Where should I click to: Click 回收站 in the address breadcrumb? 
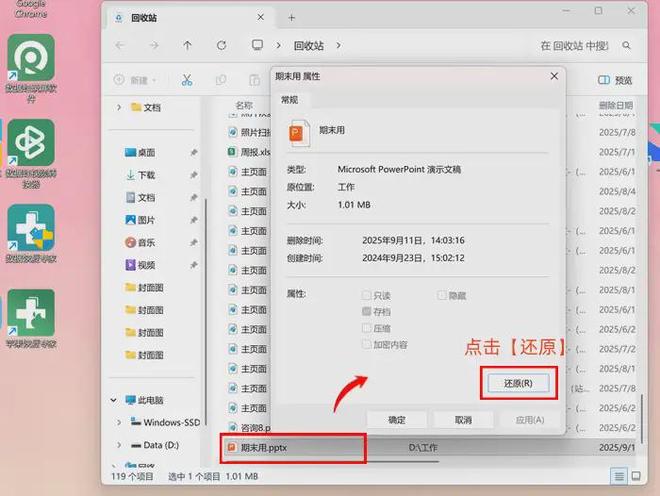click(309, 45)
